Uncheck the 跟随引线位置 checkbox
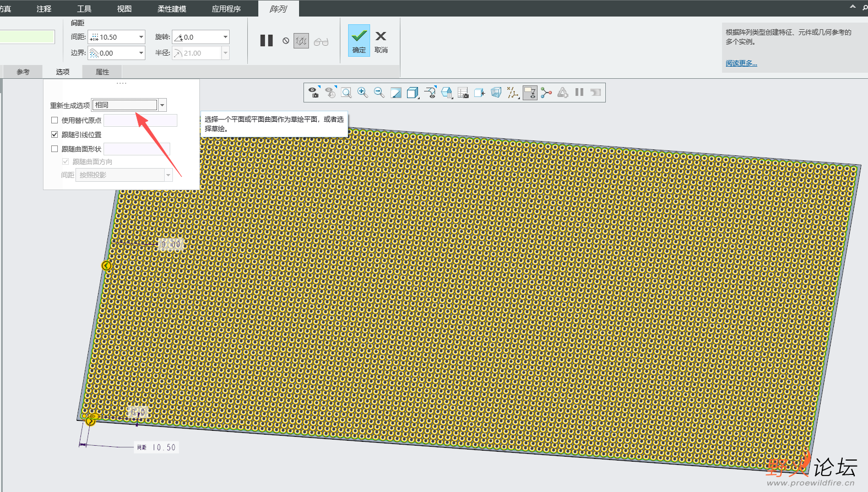 click(x=55, y=134)
